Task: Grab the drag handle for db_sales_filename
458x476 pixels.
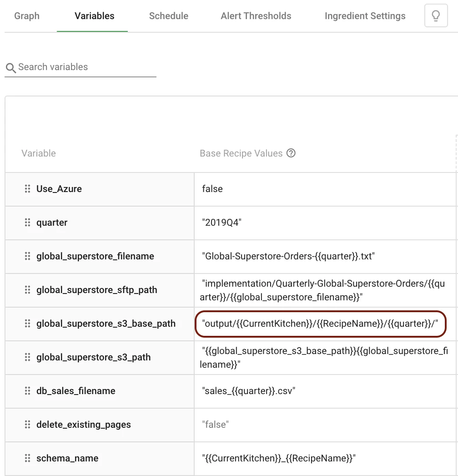Action: pos(27,391)
